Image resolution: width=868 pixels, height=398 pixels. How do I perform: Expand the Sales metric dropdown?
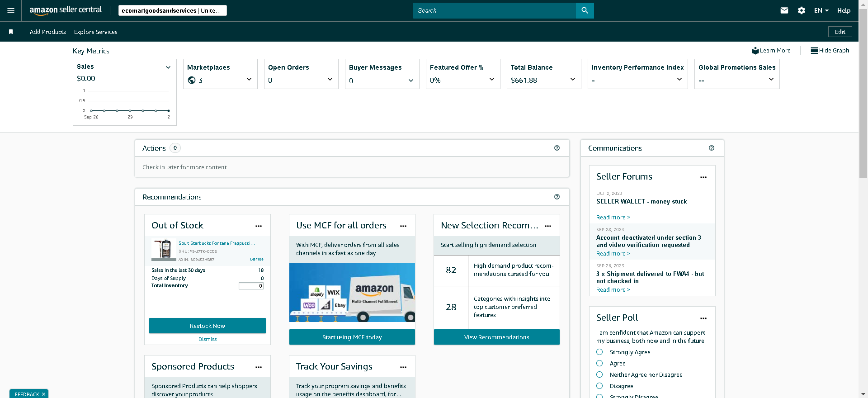[x=168, y=67]
